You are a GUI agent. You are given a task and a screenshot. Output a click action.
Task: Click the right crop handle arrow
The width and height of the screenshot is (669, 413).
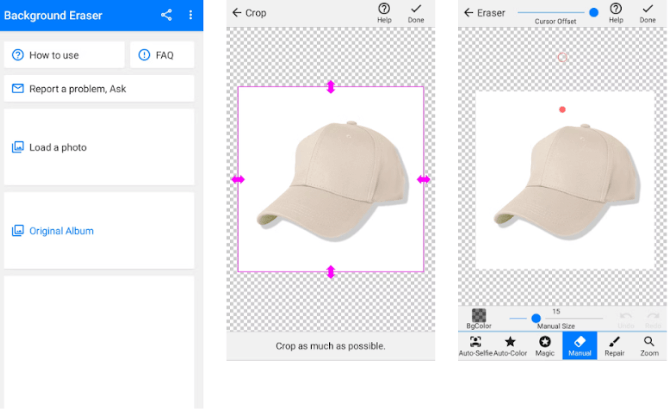[x=423, y=180]
